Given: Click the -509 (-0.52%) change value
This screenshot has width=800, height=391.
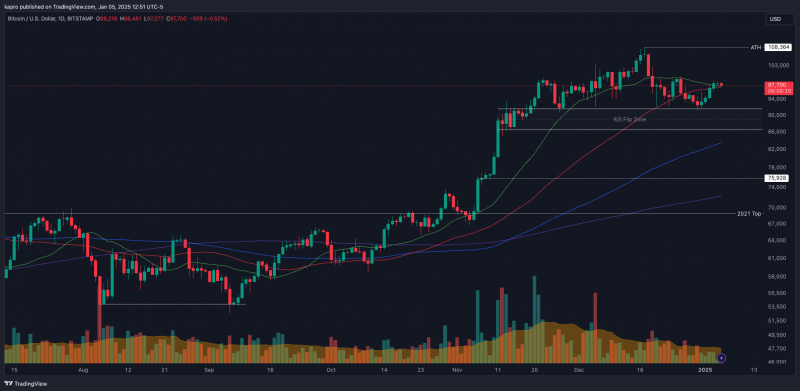Looking at the screenshot, I should (x=209, y=18).
